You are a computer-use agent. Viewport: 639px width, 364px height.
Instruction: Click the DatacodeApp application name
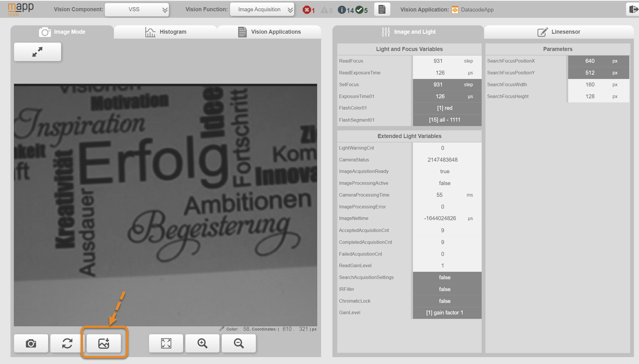477,10
